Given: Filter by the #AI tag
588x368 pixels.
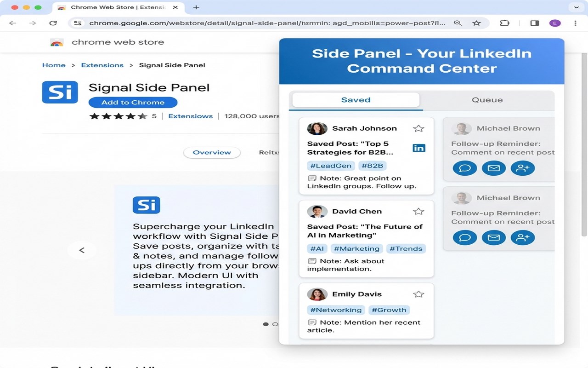Looking at the screenshot, I should click(317, 249).
